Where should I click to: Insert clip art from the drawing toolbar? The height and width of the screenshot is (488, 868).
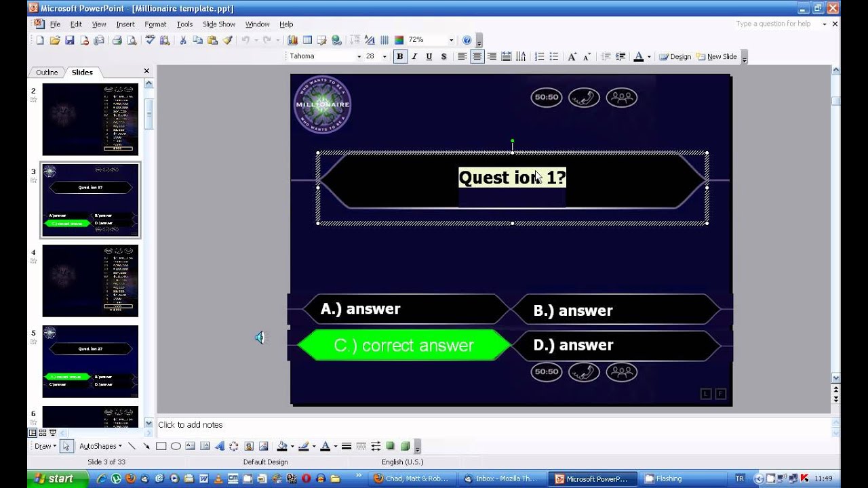coord(249,446)
